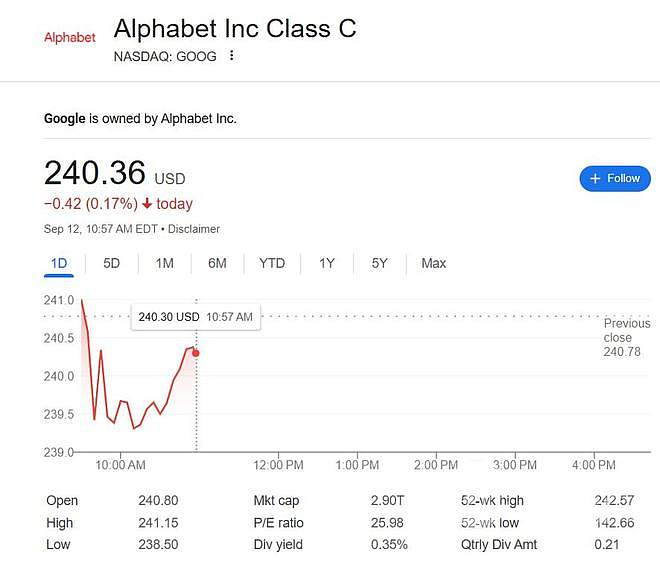660x564 pixels.
Task: Show the 6M chart range
Action: coord(217,263)
